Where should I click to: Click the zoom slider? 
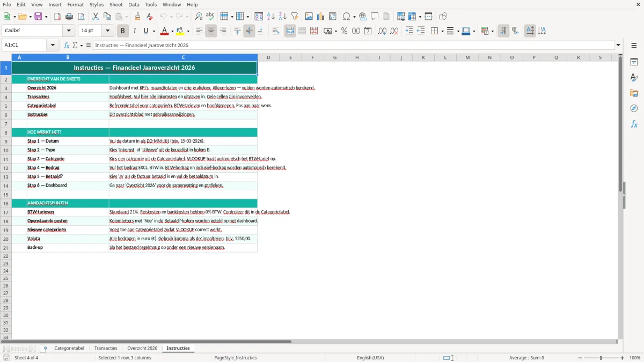[x=601, y=358]
